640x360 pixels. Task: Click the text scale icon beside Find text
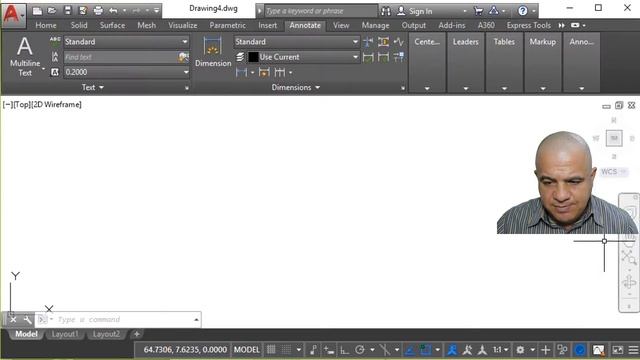click(x=55, y=57)
